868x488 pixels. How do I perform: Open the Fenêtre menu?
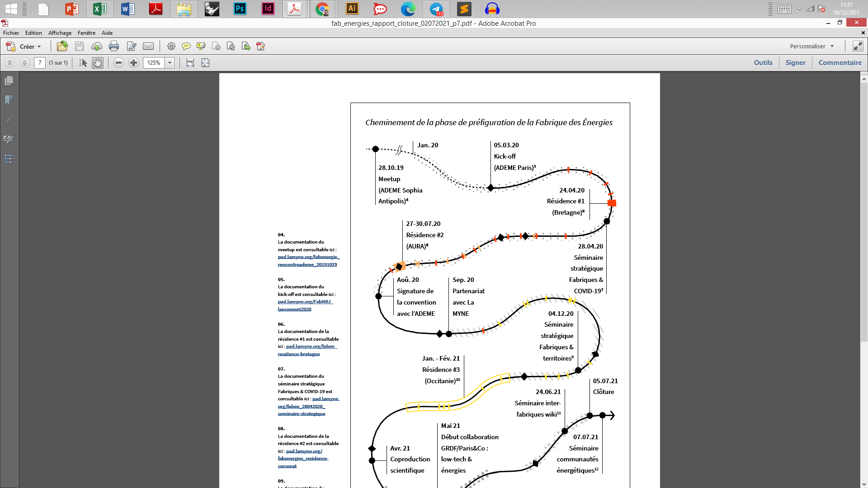86,33
